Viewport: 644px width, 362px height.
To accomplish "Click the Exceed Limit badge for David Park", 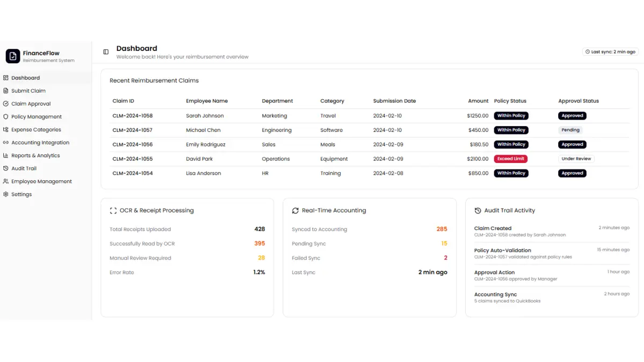I will click(510, 159).
